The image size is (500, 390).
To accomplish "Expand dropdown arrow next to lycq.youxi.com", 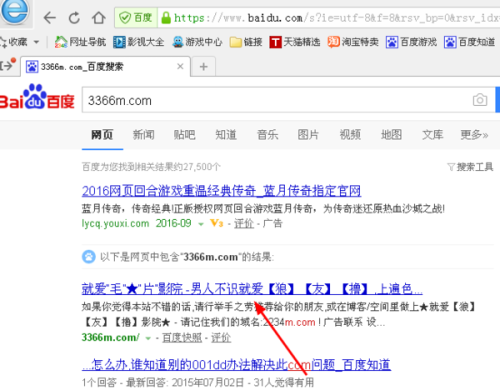I will point(201,224).
